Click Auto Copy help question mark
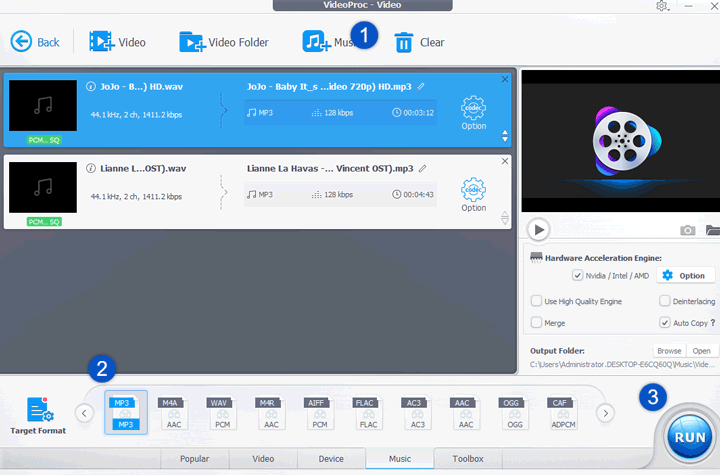Screen dimensions: 720x475 713,322
